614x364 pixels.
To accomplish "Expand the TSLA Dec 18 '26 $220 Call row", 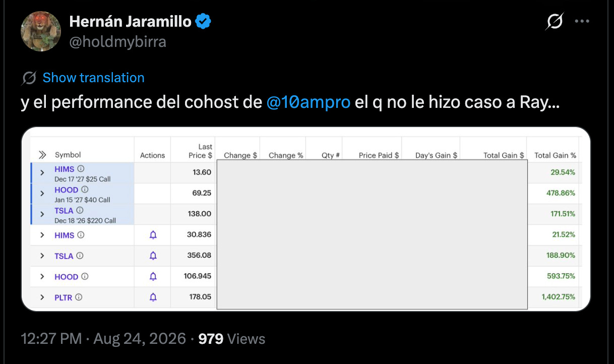I will pos(42,214).
